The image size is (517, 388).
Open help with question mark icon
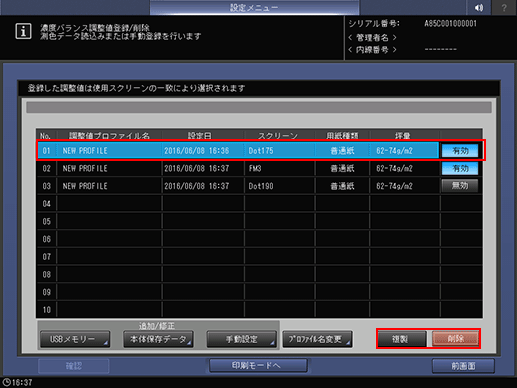tap(504, 7)
